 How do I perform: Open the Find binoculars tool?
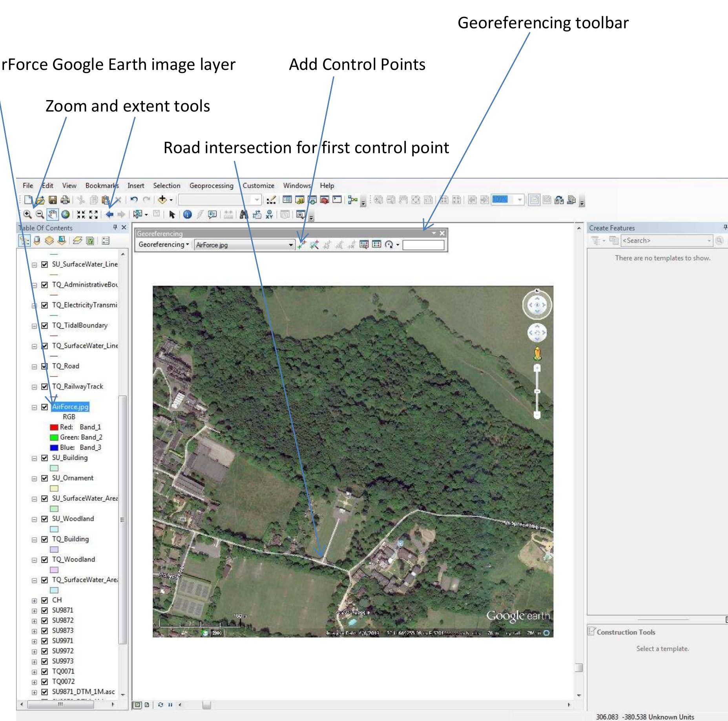pyautogui.click(x=244, y=214)
